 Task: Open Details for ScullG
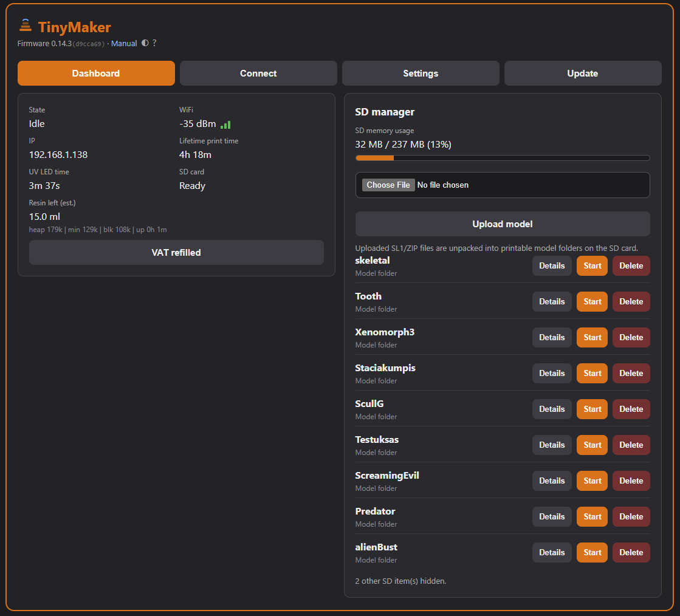tap(552, 409)
